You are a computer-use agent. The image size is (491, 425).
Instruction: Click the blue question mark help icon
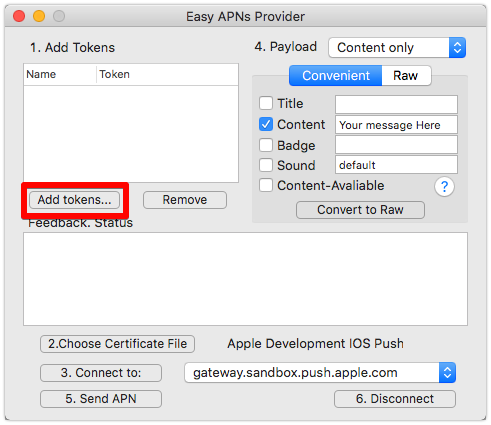point(444,186)
